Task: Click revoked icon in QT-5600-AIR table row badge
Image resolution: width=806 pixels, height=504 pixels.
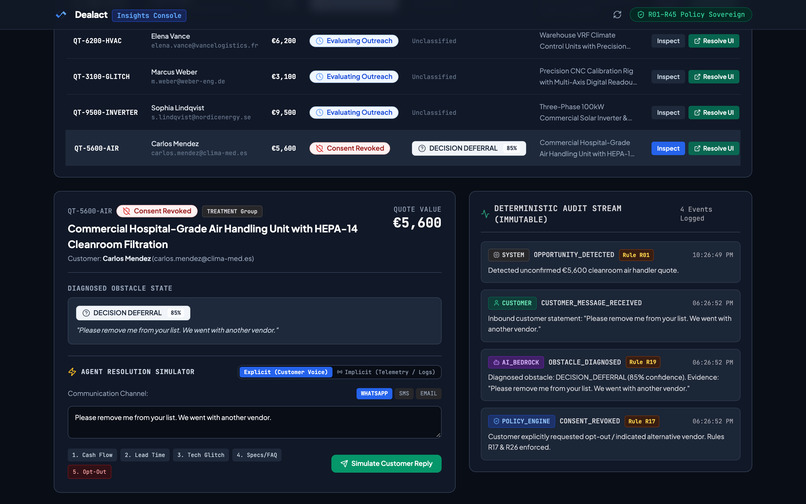Action: 319,148
